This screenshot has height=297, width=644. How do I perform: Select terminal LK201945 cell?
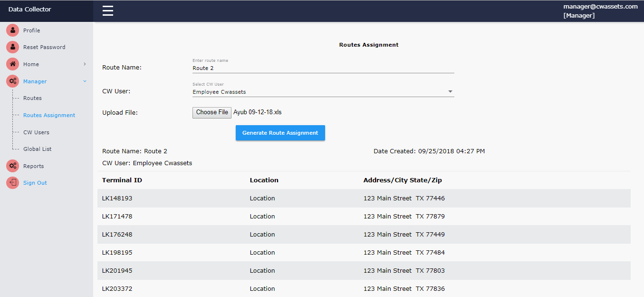tap(117, 271)
